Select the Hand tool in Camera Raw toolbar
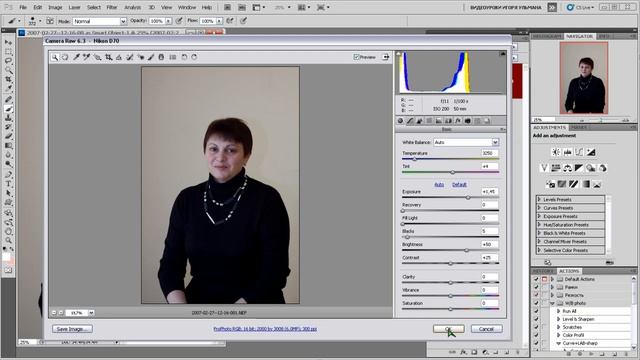 pyautogui.click(x=65, y=58)
